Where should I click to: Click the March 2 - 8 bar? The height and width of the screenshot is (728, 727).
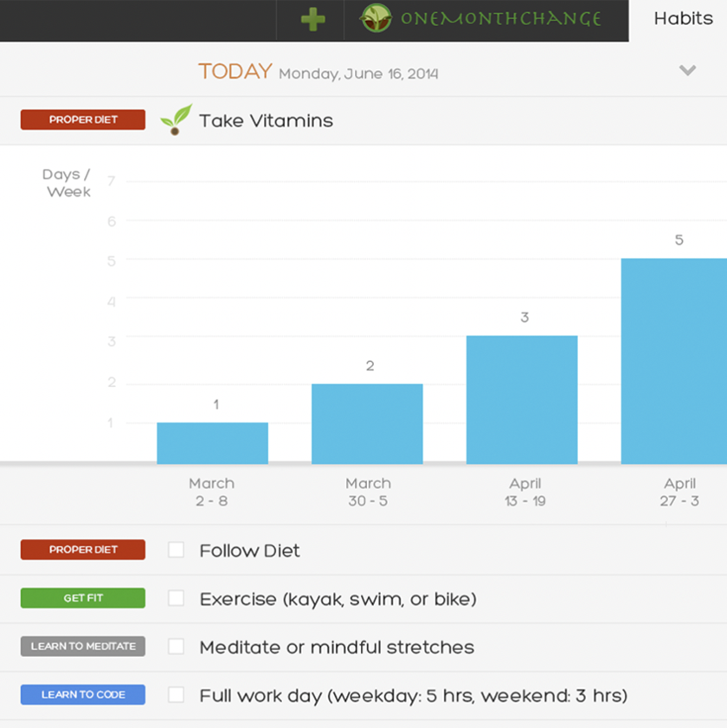coord(212,443)
